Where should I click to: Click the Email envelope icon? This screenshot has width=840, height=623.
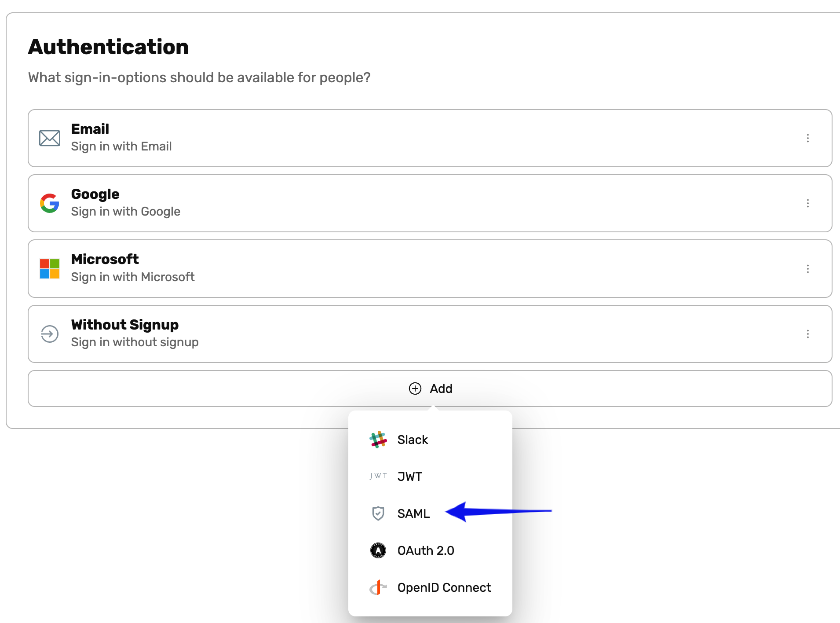click(50, 138)
